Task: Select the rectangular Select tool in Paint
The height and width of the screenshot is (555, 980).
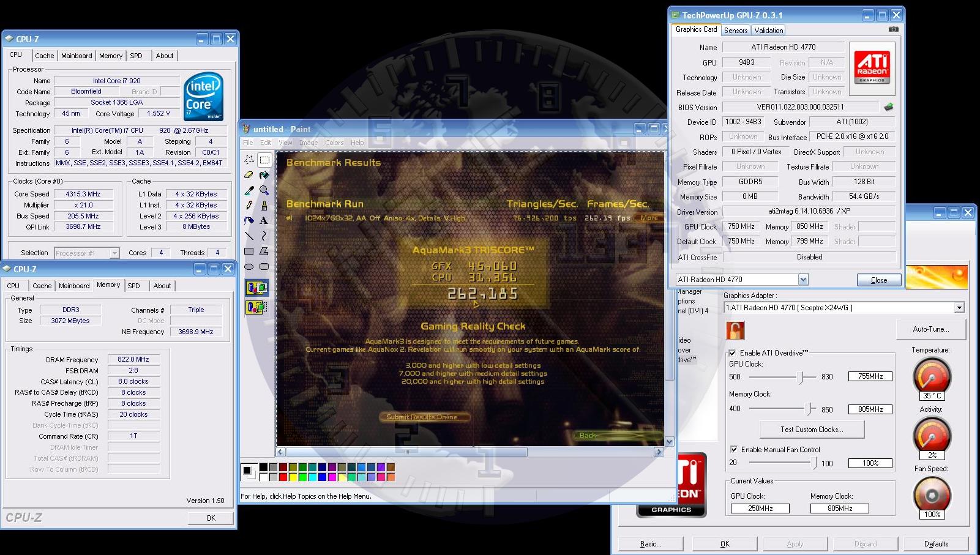Action: 264,160
